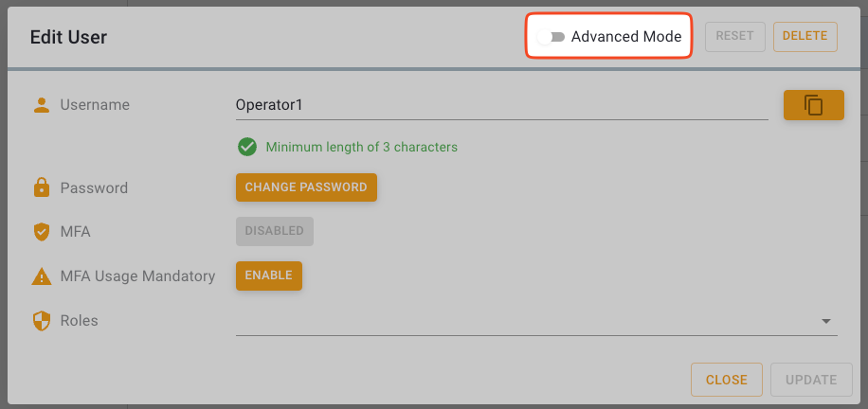Click the Disabled MFA button
The width and height of the screenshot is (868, 409).
pyautogui.click(x=275, y=231)
